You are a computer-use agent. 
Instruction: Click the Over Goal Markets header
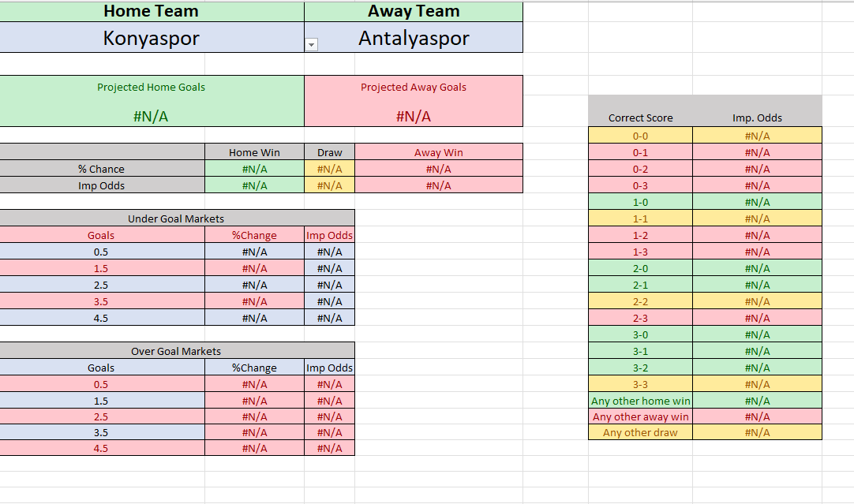pyautogui.click(x=176, y=351)
